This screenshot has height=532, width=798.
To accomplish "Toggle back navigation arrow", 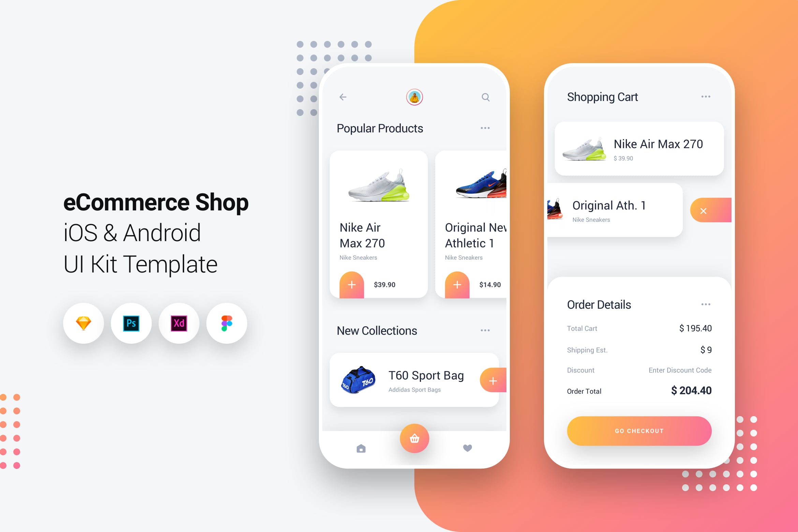I will (x=343, y=98).
